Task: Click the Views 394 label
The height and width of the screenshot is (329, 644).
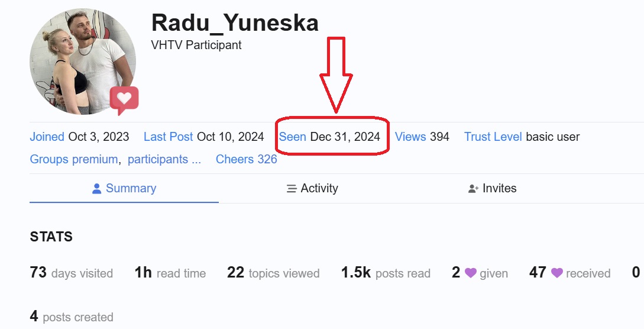Action: (x=422, y=137)
